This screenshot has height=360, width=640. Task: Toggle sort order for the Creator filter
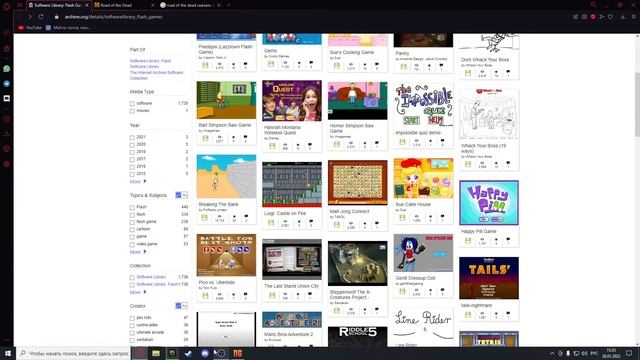182,306
